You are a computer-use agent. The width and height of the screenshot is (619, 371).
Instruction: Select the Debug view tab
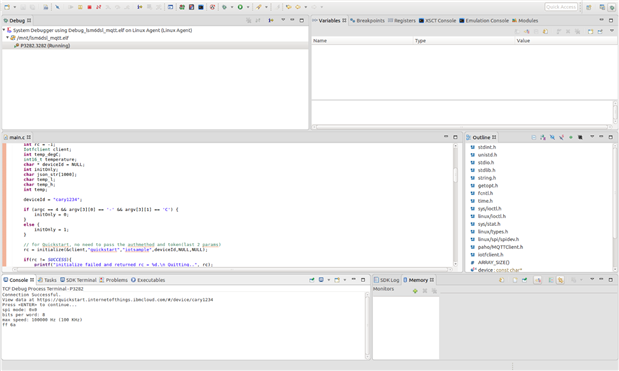[17, 21]
